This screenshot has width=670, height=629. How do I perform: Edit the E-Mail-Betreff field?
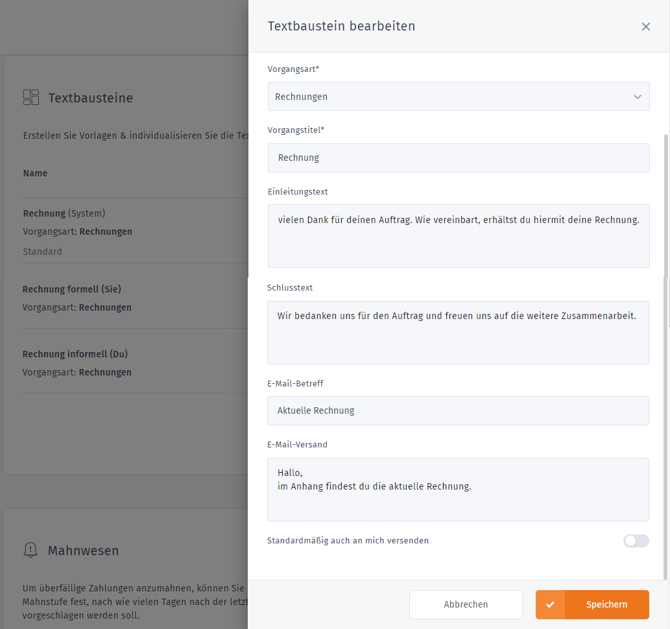click(x=458, y=411)
